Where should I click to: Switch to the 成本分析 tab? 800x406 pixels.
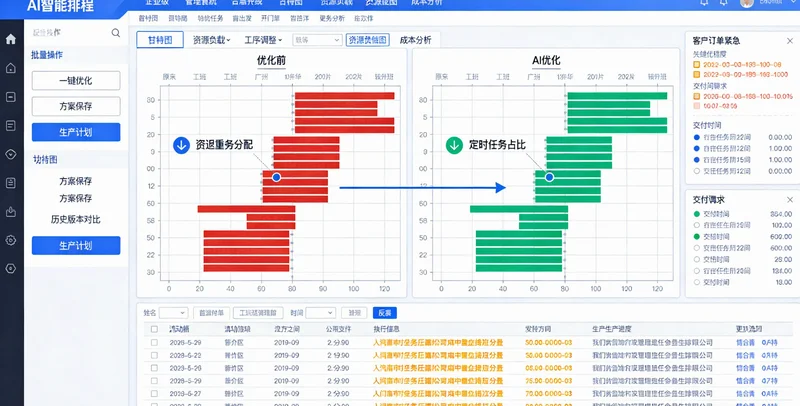(415, 40)
